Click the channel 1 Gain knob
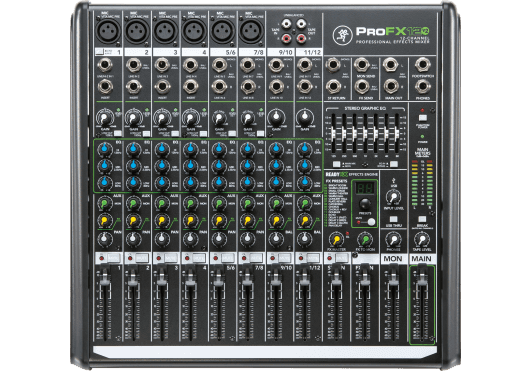 [104, 118]
